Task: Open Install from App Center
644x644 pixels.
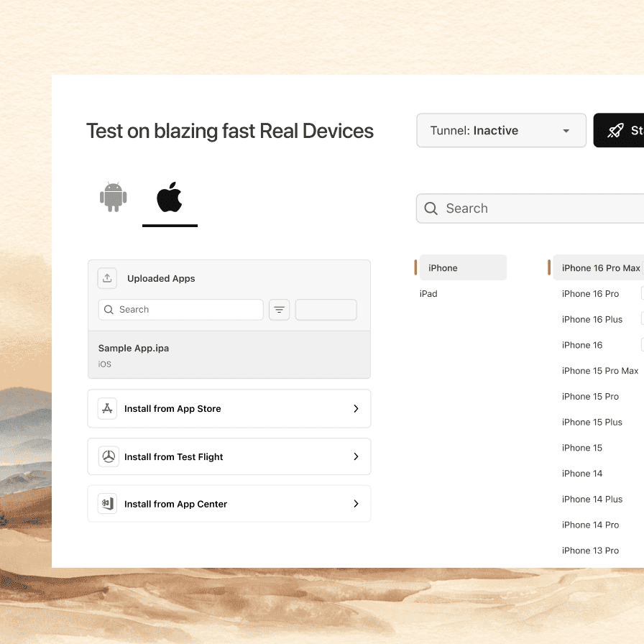Action: coord(229,503)
